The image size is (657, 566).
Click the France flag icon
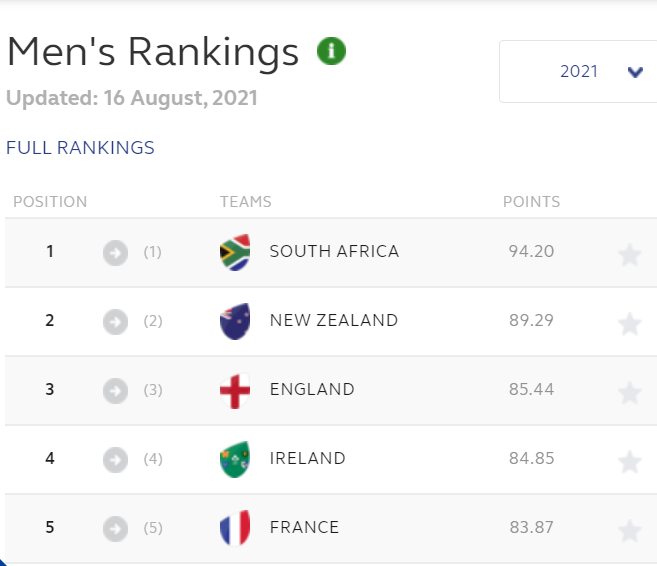coord(235,528)
